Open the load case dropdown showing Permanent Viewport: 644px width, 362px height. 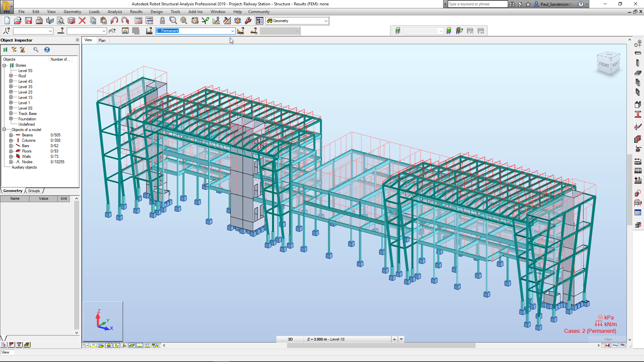coord(232,31)
